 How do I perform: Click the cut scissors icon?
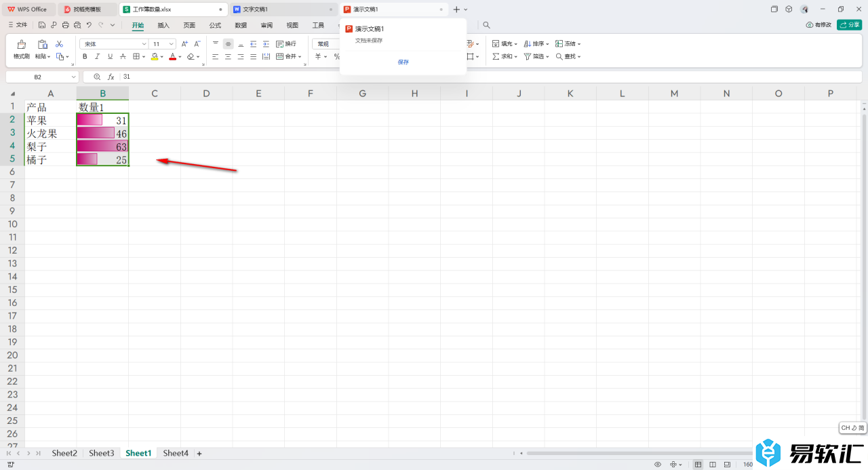pyautogui.click(x=59, y=43)
